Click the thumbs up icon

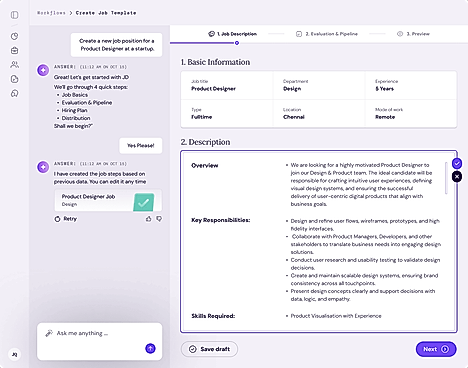pyautogui.click(x=148, y=219)
